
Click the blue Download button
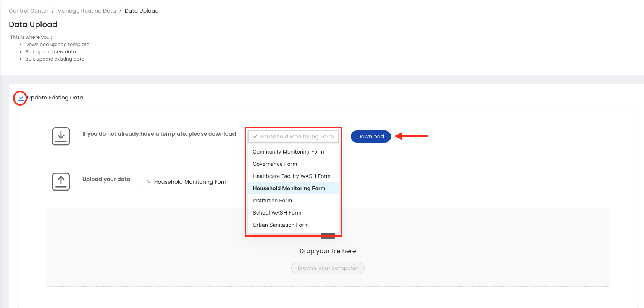pyautogui.click(x=371, y=136)
